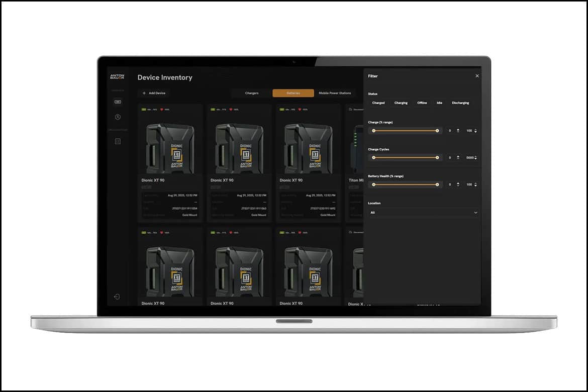This screenshot has height=392, width=588.
Task: Click the third top-row Dionic XT 90 title
Action: click(x=291, y=180)
